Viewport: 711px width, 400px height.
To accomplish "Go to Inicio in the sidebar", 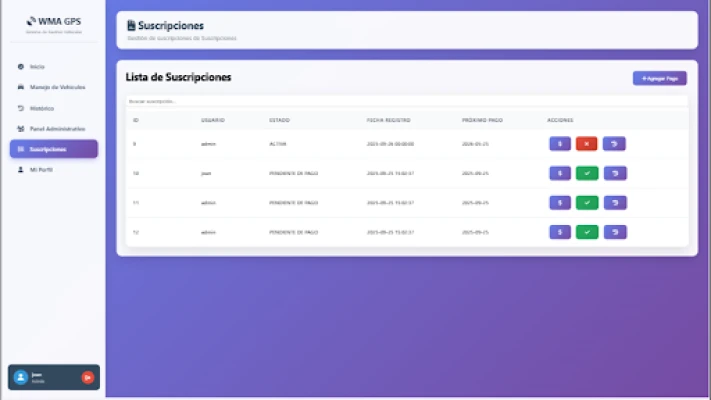I will coord(37,66).
